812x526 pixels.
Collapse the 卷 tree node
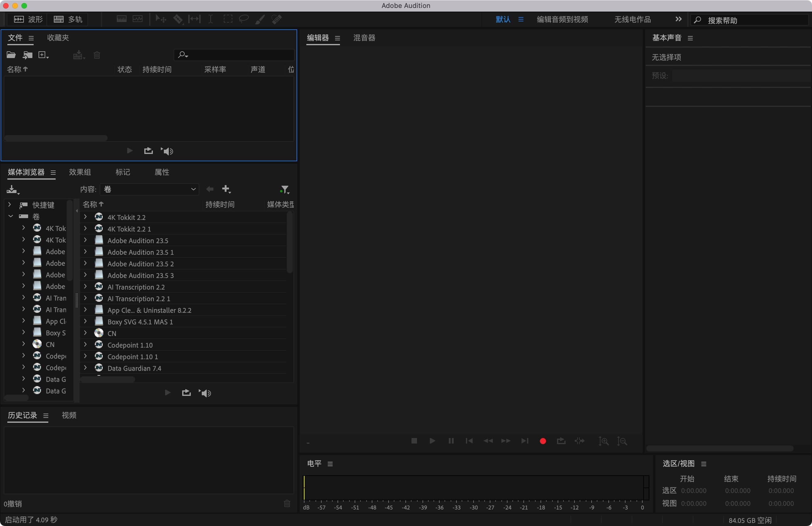11,216
